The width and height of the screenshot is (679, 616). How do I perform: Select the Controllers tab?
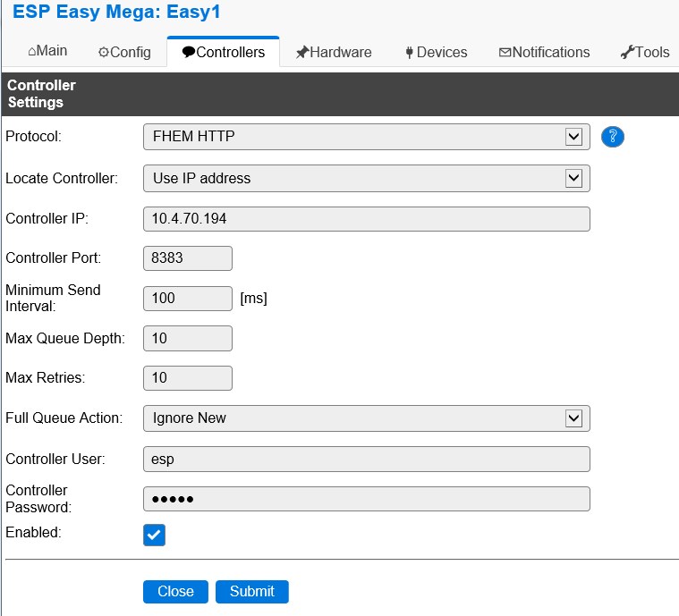[223, 52]
